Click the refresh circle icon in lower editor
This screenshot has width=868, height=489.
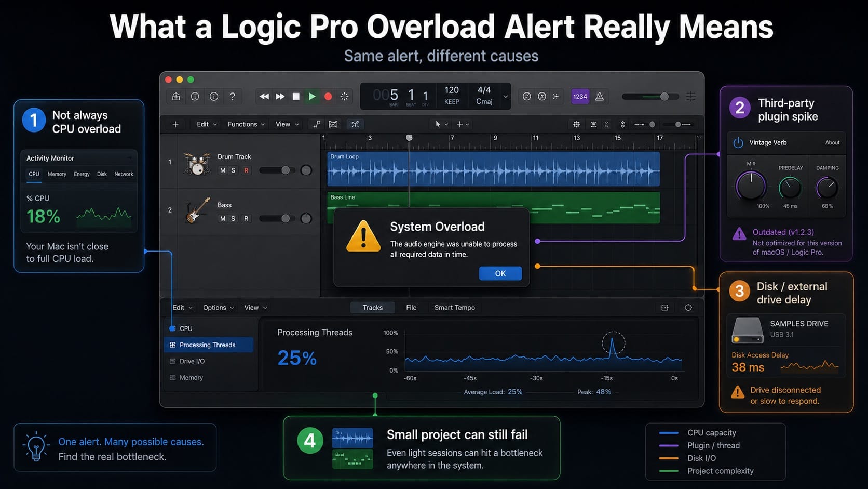click(688, 308)
